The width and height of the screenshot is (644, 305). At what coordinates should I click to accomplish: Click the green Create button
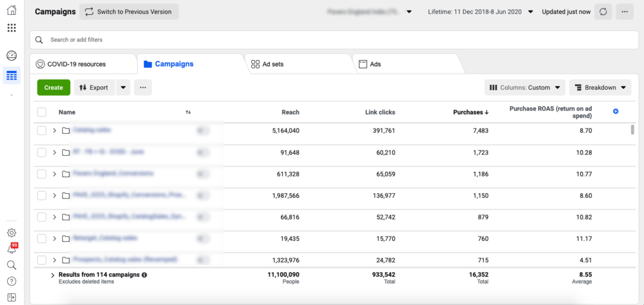[54, 87]
